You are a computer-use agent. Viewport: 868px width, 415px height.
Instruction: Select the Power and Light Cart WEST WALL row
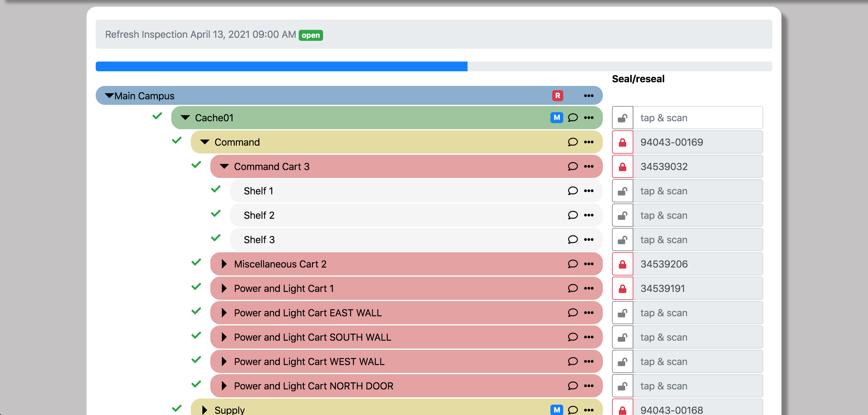(x=406, y=361)
